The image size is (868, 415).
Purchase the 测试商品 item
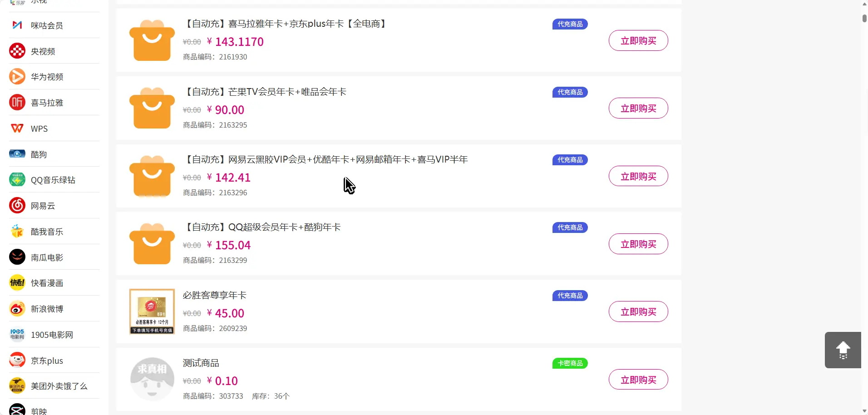click(x=638, y=380)
